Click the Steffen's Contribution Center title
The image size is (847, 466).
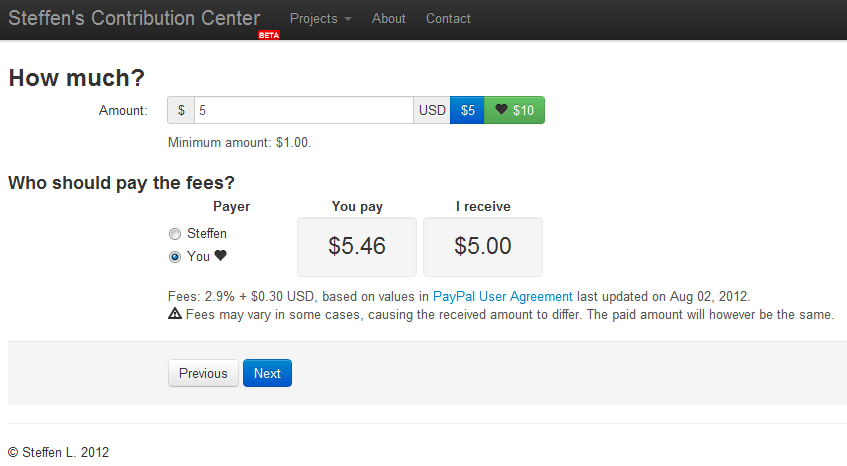click(x=134, y=18)
